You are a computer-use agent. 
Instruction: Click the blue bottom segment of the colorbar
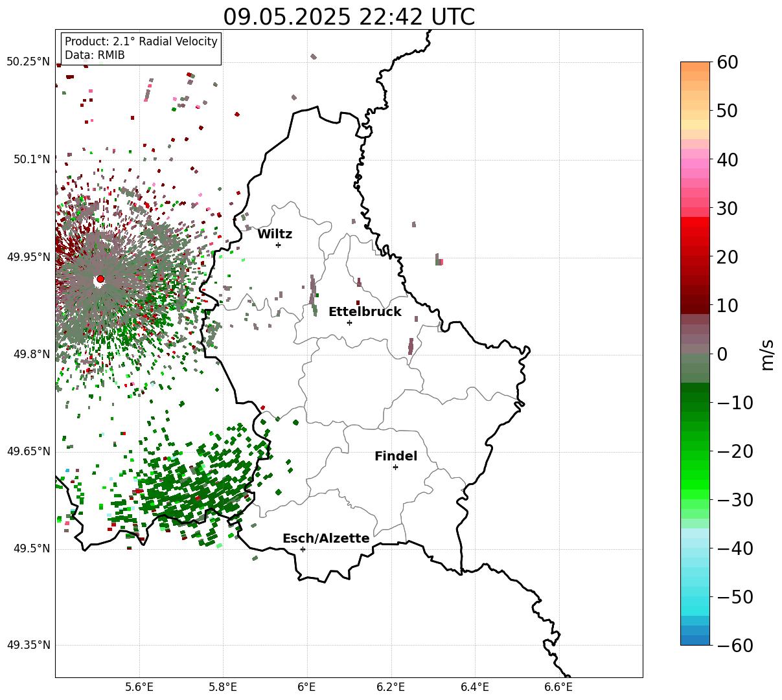coord(695,640)
